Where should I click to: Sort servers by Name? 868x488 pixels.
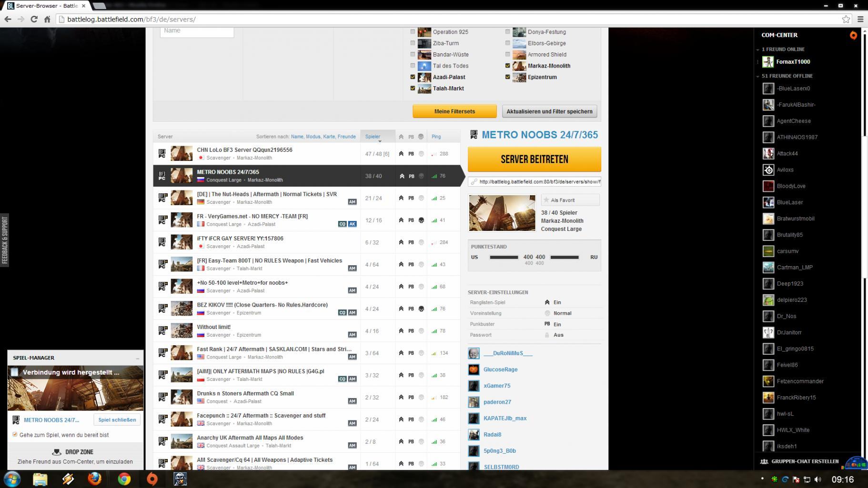pos(297,137)
